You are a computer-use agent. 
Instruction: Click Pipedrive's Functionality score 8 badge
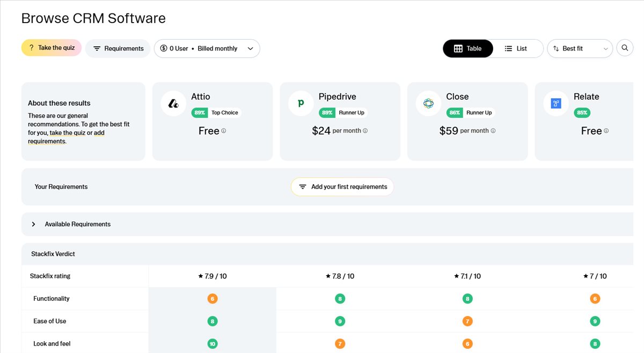tap(340, 299)
